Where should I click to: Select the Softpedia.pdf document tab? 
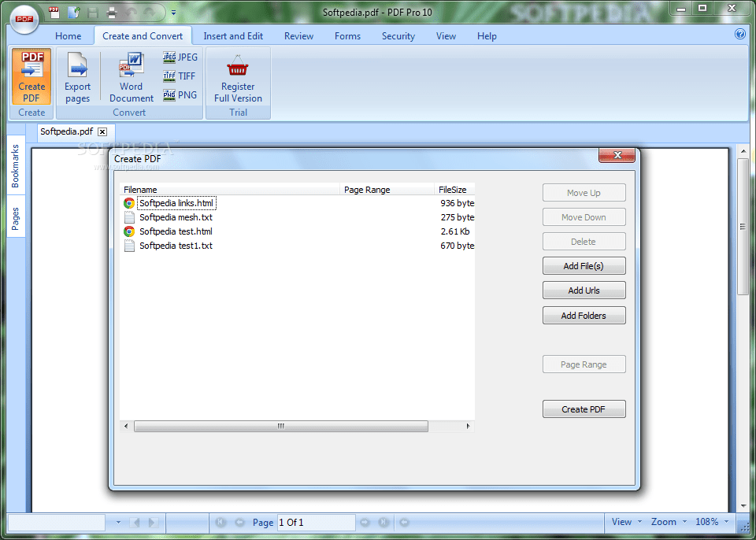click(66, 131)
